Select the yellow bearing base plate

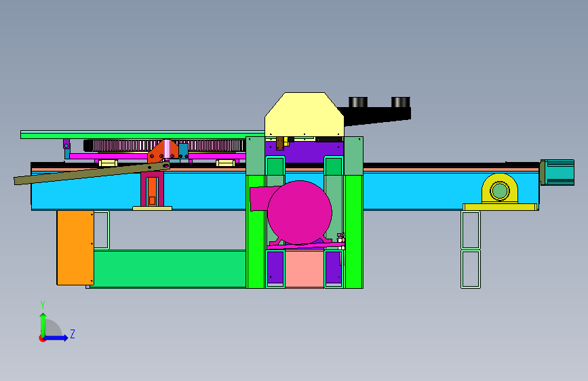tap(501, 207)
